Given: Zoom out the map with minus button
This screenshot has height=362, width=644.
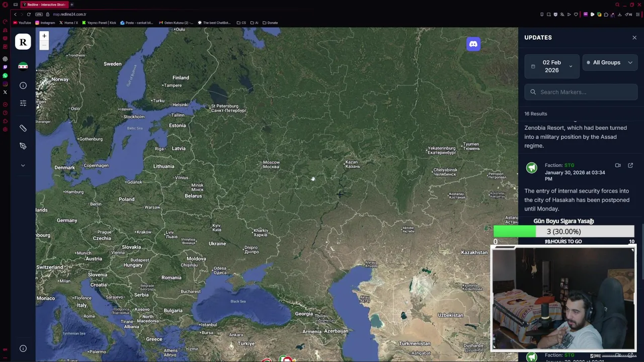Looking at the screenshot, I should click(44, 45).
